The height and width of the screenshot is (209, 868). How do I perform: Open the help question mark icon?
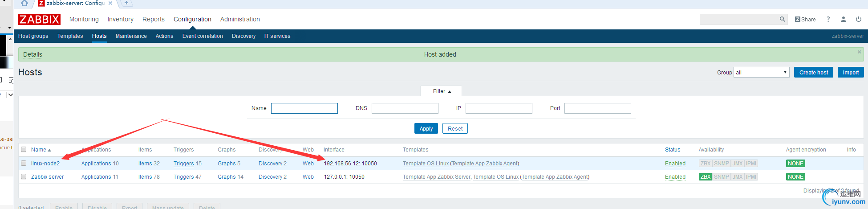(828, 19)
